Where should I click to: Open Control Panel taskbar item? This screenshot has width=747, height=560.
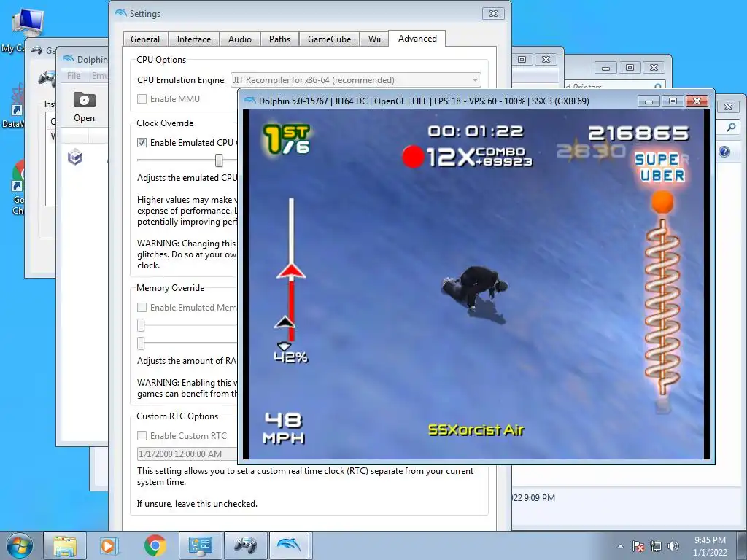[200, 545]
